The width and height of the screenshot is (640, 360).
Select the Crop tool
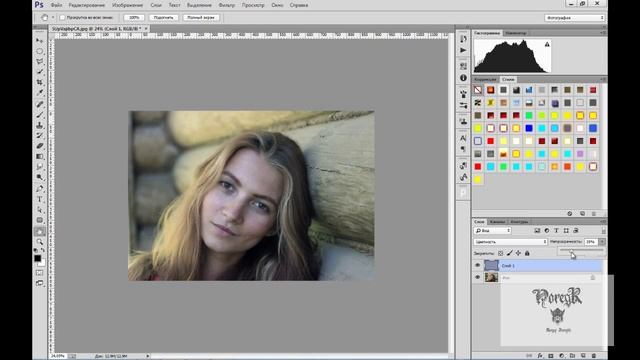click(40, 82)
